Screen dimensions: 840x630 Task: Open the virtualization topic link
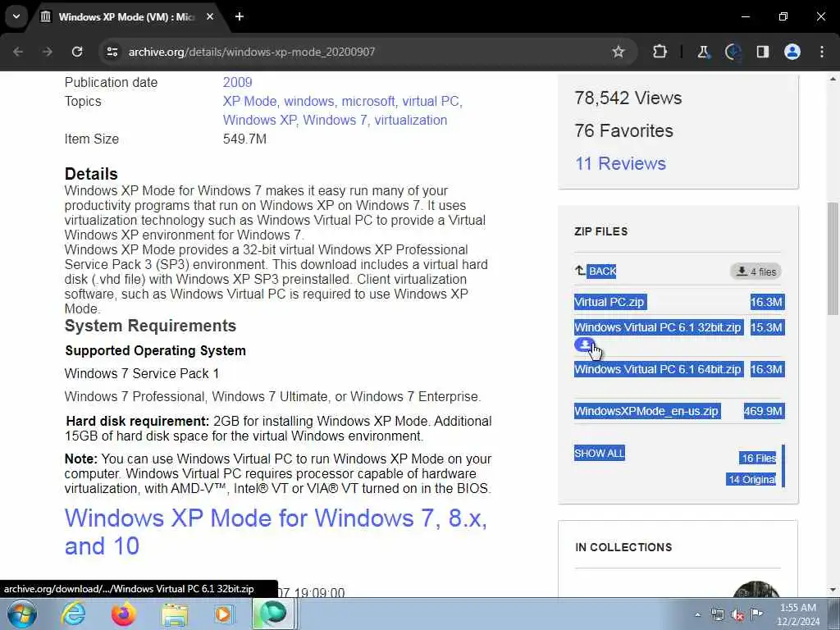pyautogui.click(x=411, y=120)
